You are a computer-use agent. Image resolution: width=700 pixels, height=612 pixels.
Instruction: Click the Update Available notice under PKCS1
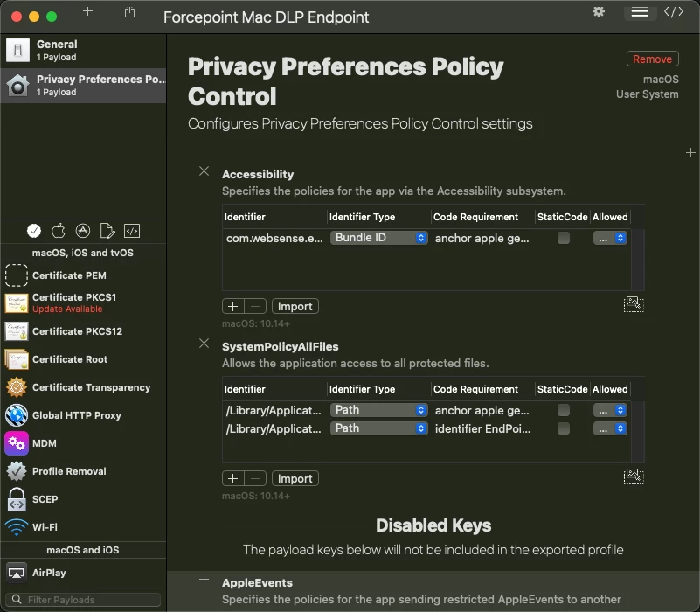(x=67, y=309)
